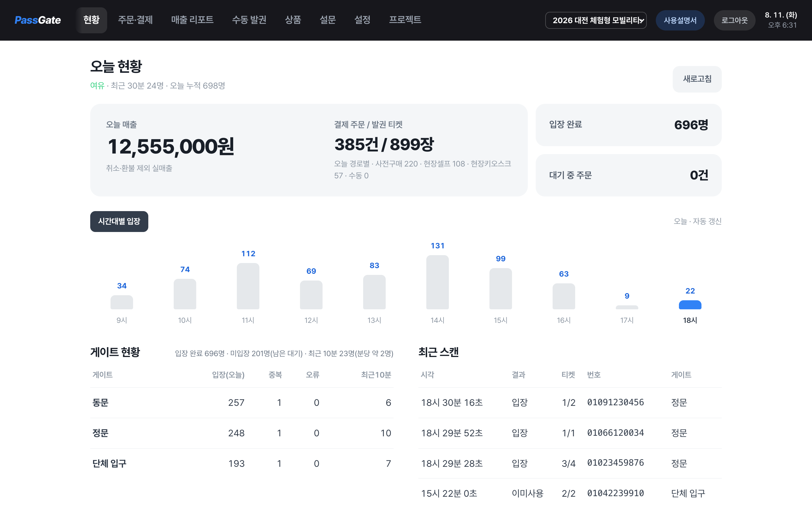Click the 게이트 현황 heading

pyautogui.click(x=115, y=352)
